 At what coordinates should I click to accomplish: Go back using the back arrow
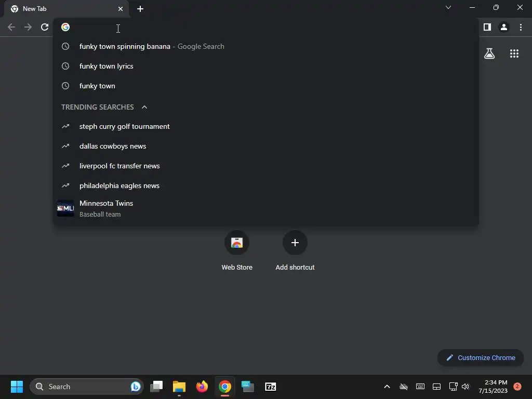pyautogui.click(x=11, y=27)
